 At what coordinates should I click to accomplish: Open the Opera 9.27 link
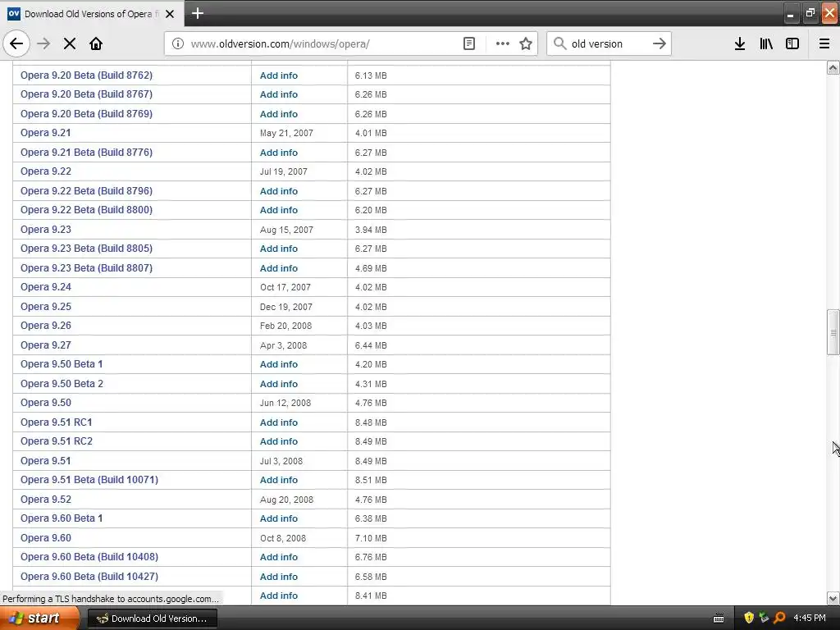point(46,345)
